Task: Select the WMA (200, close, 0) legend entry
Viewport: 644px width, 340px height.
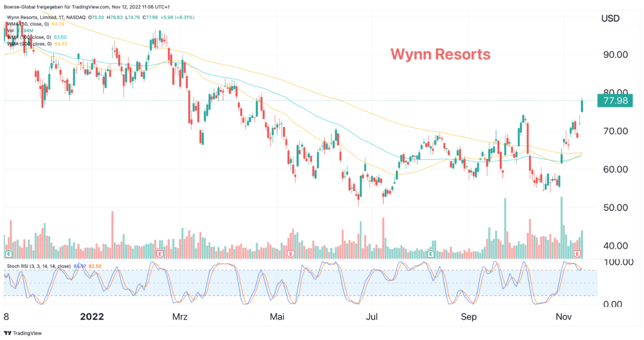Action: click(30, 43)
